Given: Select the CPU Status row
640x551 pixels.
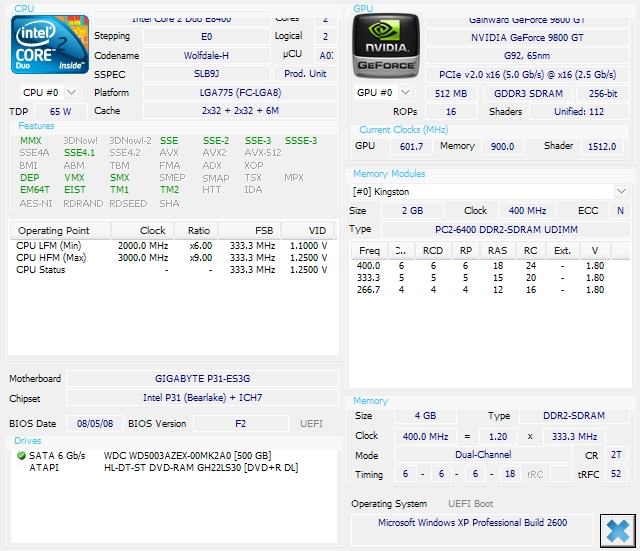Looking at the screenshot, I should (x=172, y=270).
